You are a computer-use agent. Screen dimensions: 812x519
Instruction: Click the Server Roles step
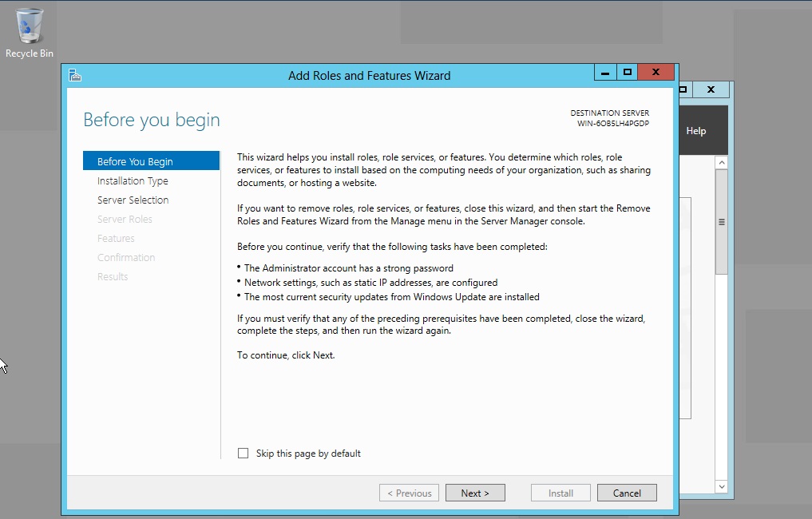tap(125, 219)
